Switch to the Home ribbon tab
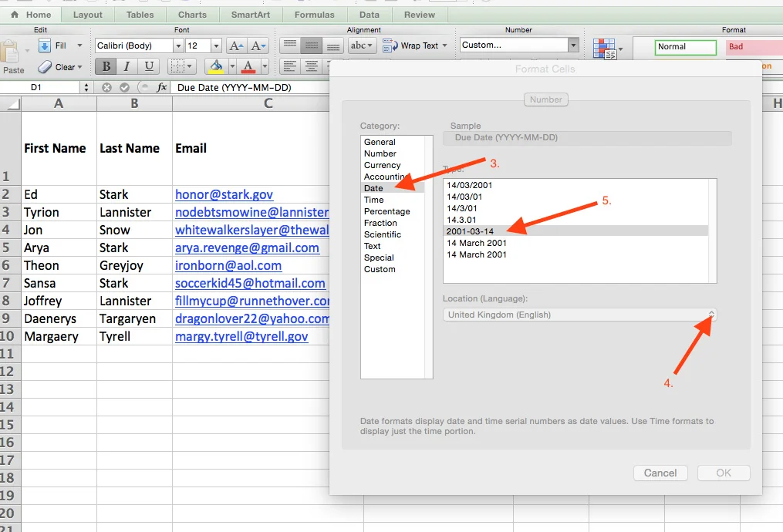Image resolution: width=783 pixels, height=532 pixels. tap(31, 15)
